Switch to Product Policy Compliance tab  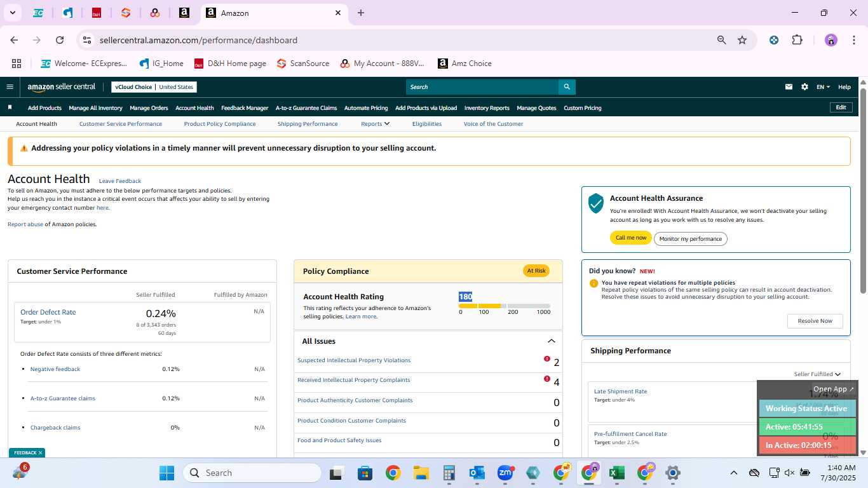(220, 124)
